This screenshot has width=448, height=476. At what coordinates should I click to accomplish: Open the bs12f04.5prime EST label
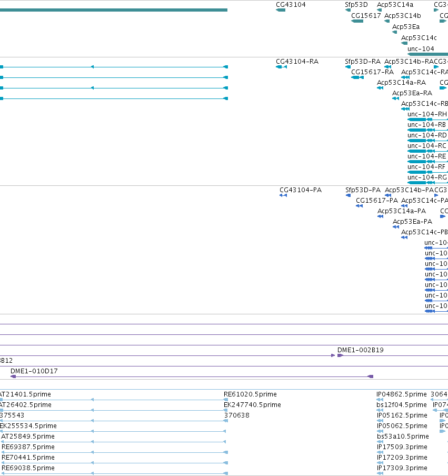(402, 405)
